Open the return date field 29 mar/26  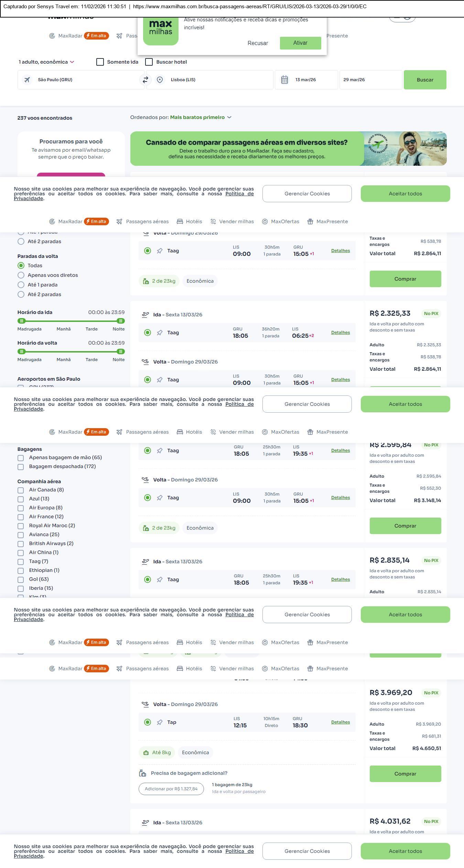pos(370,80)
